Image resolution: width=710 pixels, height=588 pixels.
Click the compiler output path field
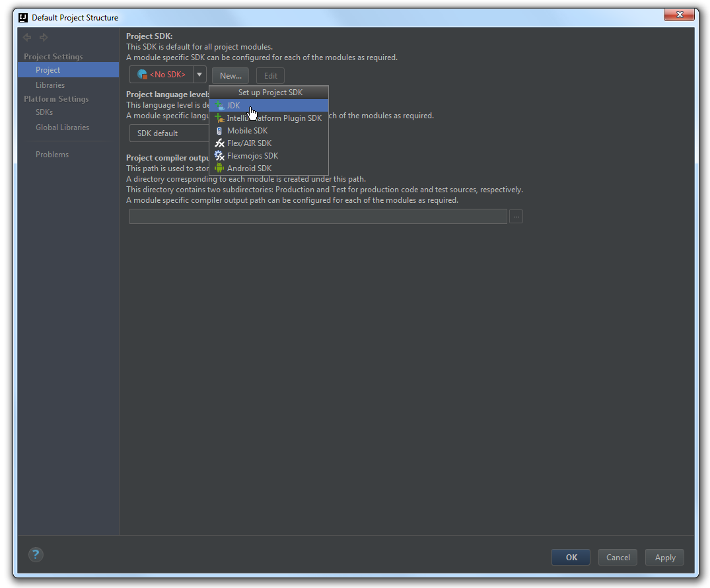tap(318, 217)
